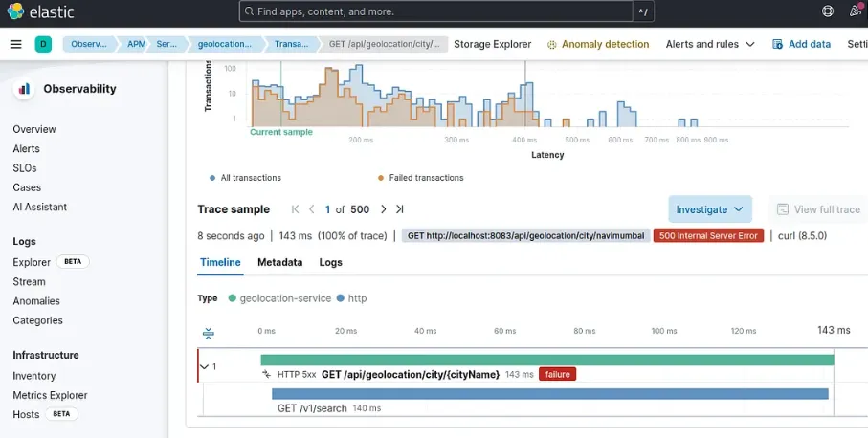This screenshot has height=438, width=868.
Task: Click the View full trace icon
Action: click(782, 209)
